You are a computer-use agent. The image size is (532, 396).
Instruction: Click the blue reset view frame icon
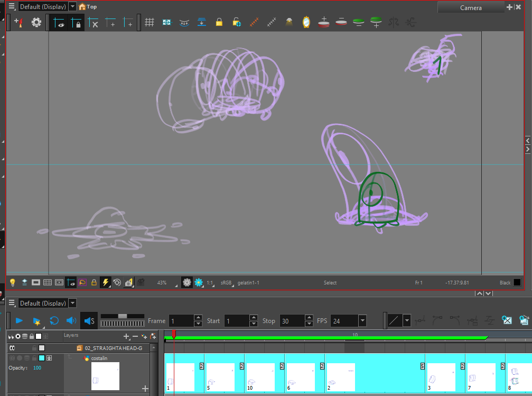(166, 22)
